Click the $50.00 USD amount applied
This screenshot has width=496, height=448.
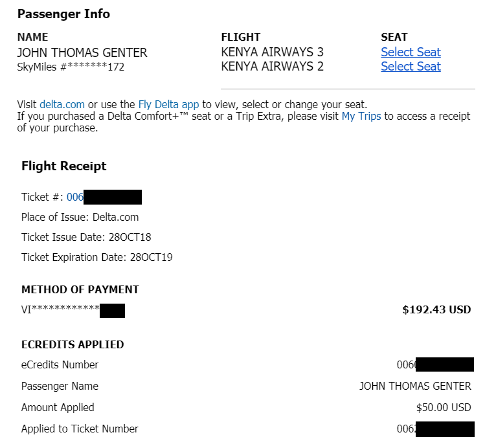(x=444, y=407)
